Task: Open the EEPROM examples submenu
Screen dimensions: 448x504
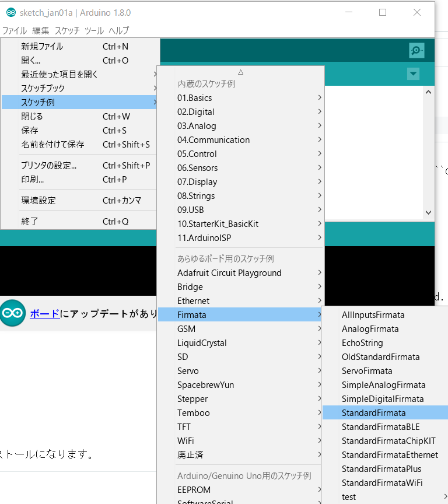Action: coord(240,490)
